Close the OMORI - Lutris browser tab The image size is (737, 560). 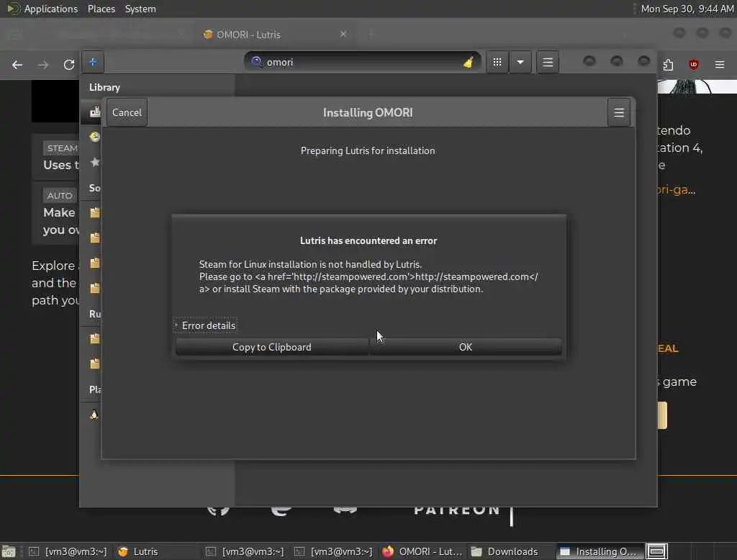click(x=343, y=34)
